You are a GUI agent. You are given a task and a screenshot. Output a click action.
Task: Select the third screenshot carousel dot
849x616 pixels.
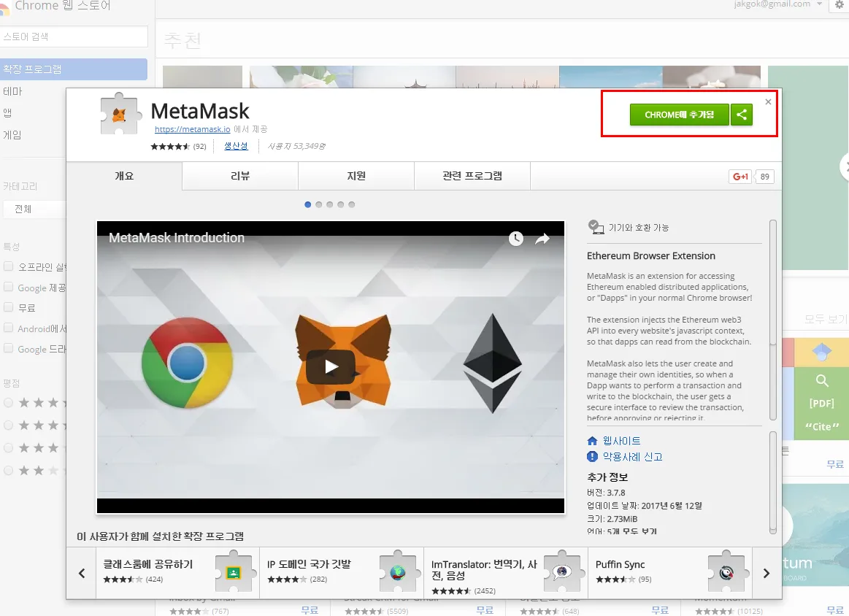pos(329,204)
